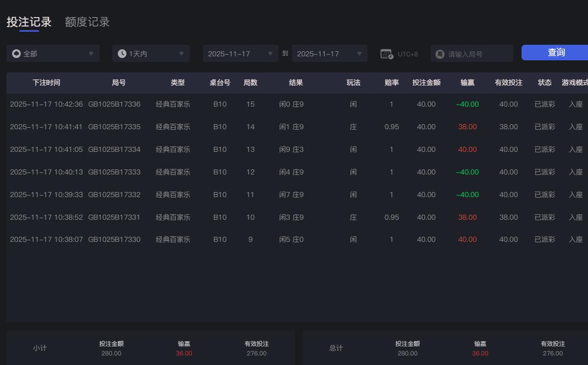Viewport: 588px width, 365px height.
Task: Select the 投注记录 tab
Action: pyautogui.click(x=28, y=22)
